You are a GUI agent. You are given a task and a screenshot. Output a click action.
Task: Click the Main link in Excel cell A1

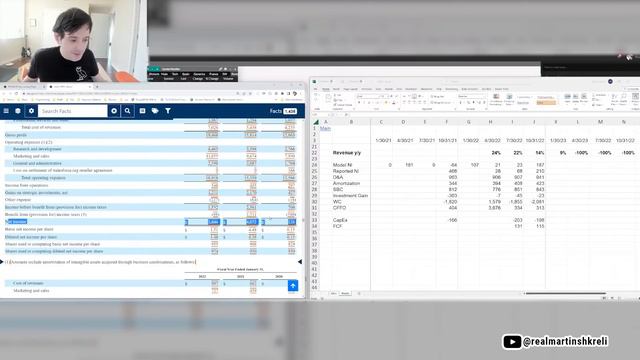click(325, 129)
